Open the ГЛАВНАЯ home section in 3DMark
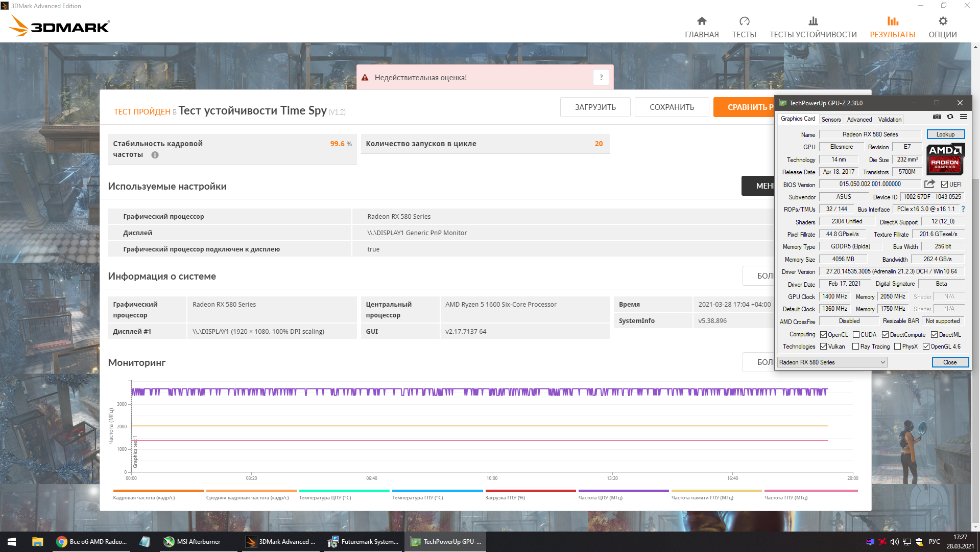The height and width of the screenshot is (552, 980). tap(702, 27)
